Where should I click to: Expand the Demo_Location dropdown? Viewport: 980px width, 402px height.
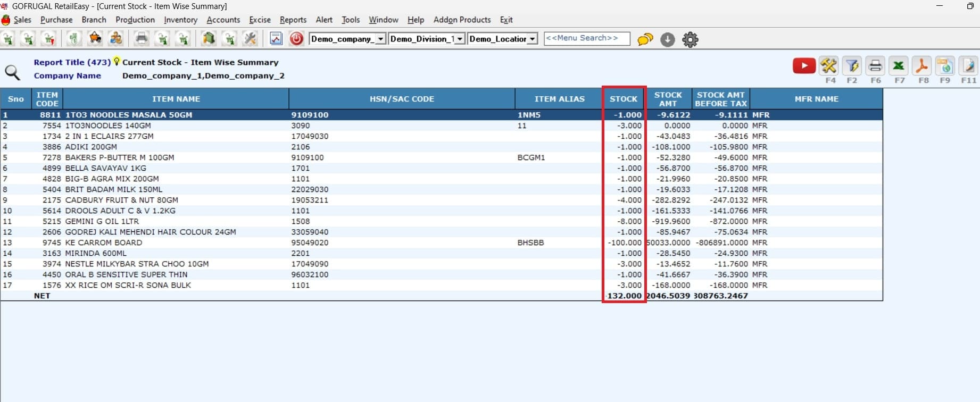click(532, 39)
